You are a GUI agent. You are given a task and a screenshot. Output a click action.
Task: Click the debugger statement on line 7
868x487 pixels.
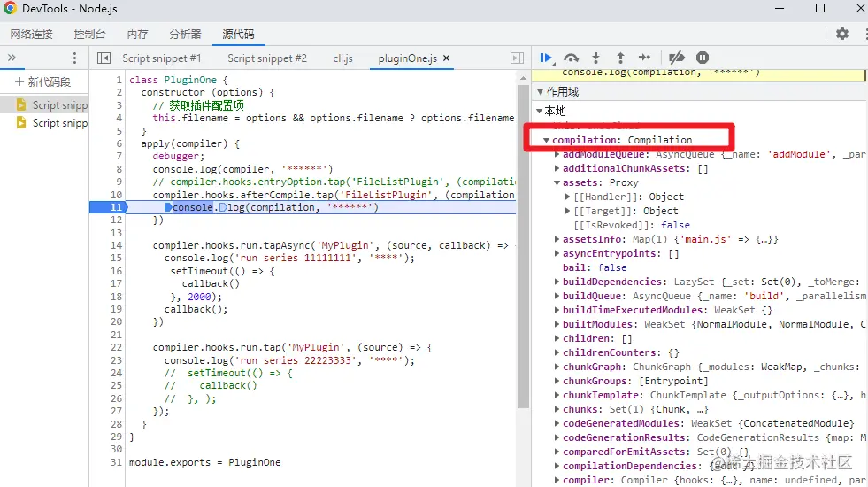pyautogui.click(x=178, y=156)
